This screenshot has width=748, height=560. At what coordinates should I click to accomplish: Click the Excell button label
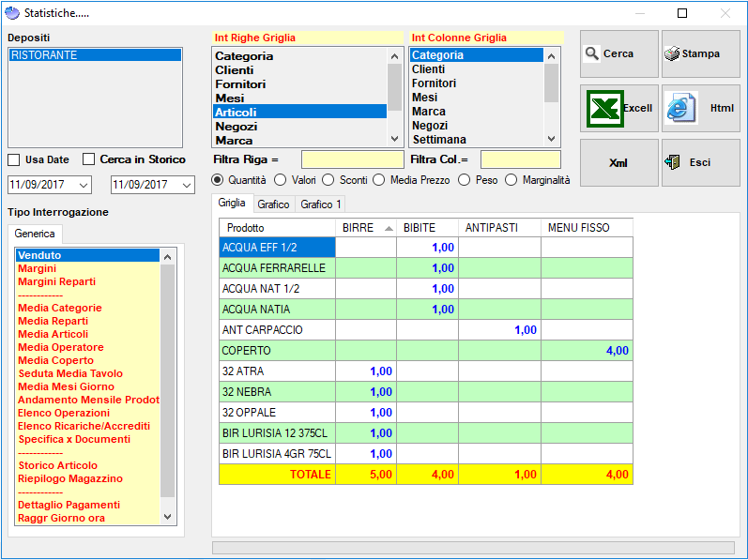click(x=638, y=108)
